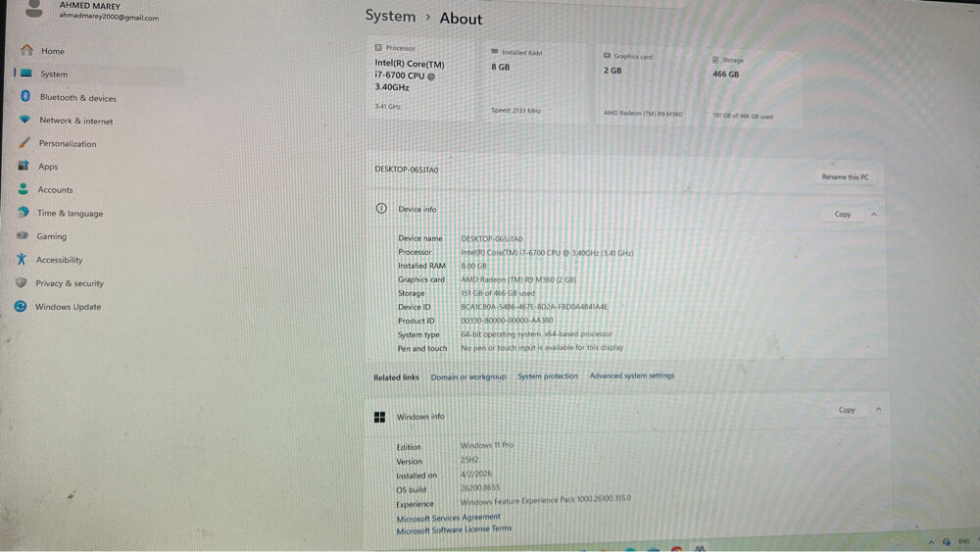Screen dimensions: 980x552
Task: Click the Pen and touch value text
Action: tap(542, 348)
